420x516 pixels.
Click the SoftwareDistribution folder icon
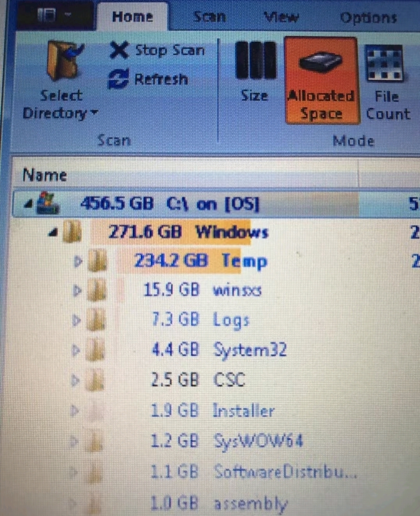(x=95, y=473)
